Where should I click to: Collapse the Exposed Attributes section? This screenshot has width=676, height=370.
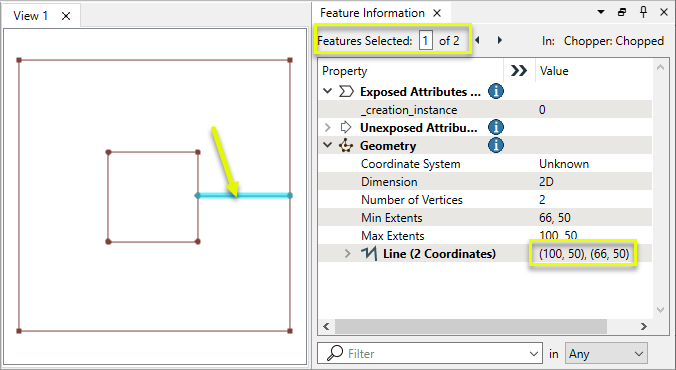tap(328, 91)
